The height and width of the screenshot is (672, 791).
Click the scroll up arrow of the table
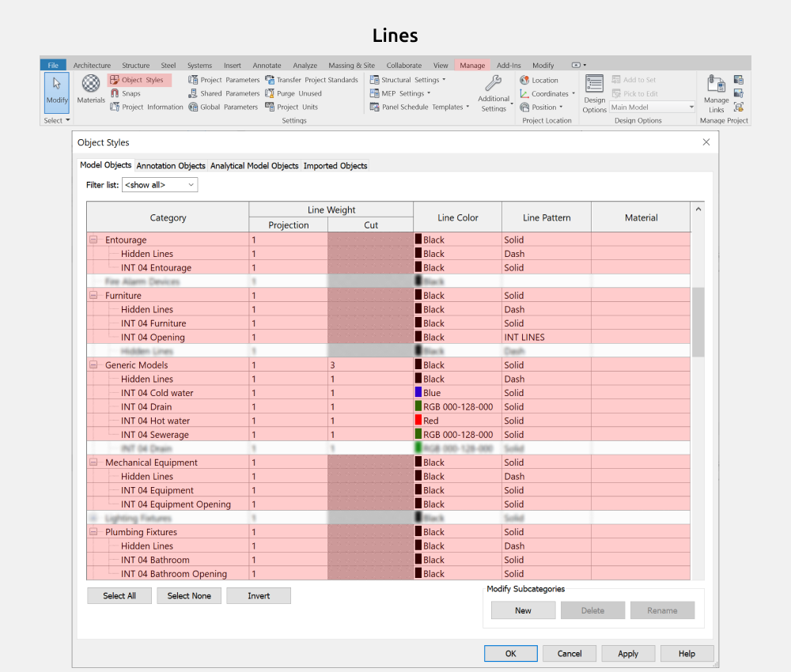click(x=698, y=210)
